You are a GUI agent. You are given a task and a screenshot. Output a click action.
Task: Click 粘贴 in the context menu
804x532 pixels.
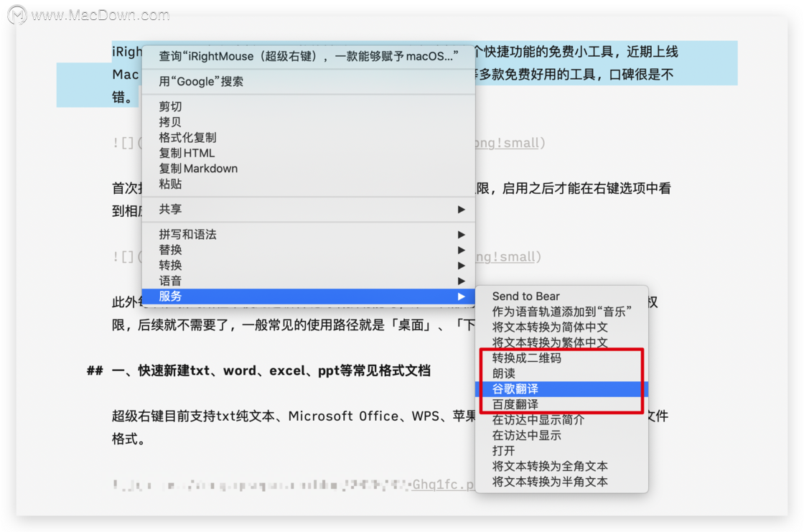click(308, 184)
